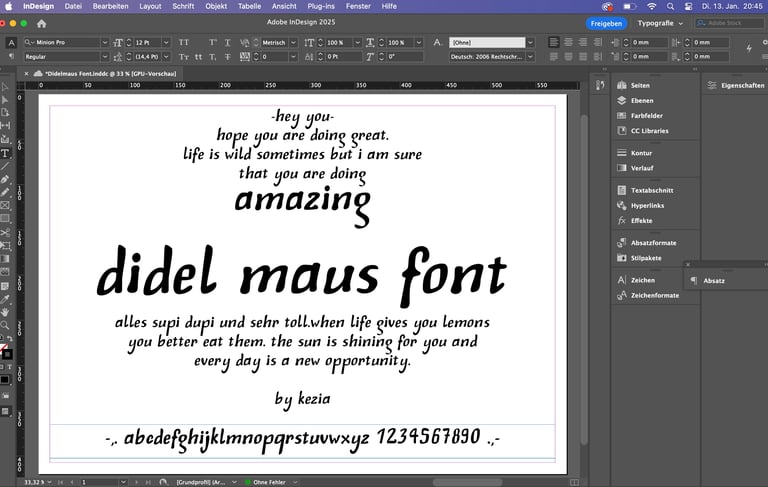Open the leading 14,4 Pt dropdown
Screen dimensions: 768x487
coord(166,57)
